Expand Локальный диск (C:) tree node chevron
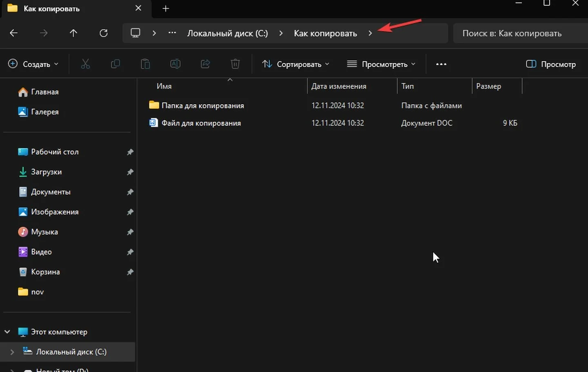Image resolution: width=588 pixels, height=372 pixels. [x=12, y=352]
